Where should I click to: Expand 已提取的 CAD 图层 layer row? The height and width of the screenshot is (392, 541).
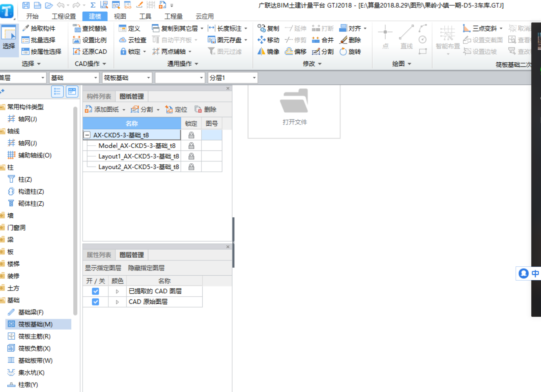pos(117,291)
